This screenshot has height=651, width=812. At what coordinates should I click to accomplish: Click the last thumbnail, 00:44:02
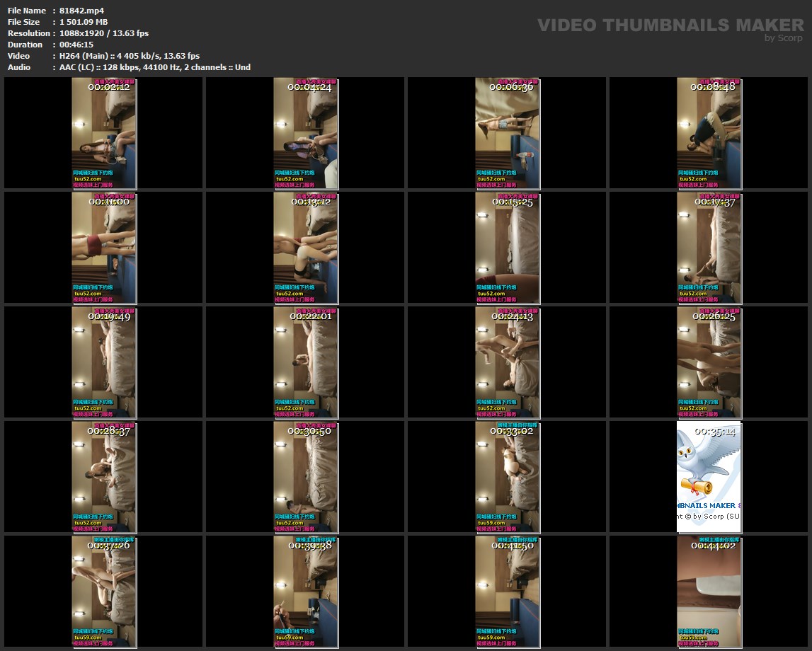click(709, 592)
